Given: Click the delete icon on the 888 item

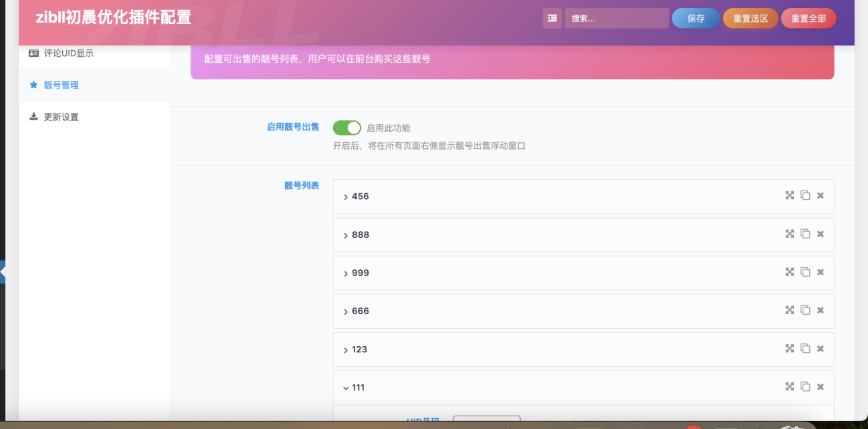Looking at the screenshot, I should click(820, 234).
